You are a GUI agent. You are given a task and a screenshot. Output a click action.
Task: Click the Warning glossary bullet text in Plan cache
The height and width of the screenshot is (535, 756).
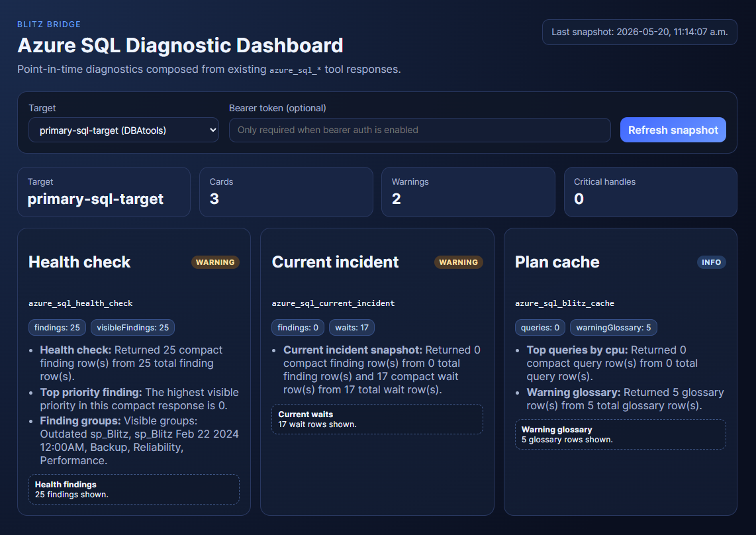click(626, 399)
